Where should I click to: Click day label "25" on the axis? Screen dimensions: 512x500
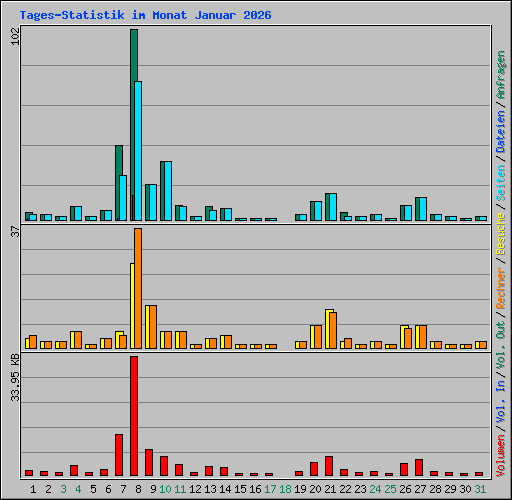[x=390, y=489]
